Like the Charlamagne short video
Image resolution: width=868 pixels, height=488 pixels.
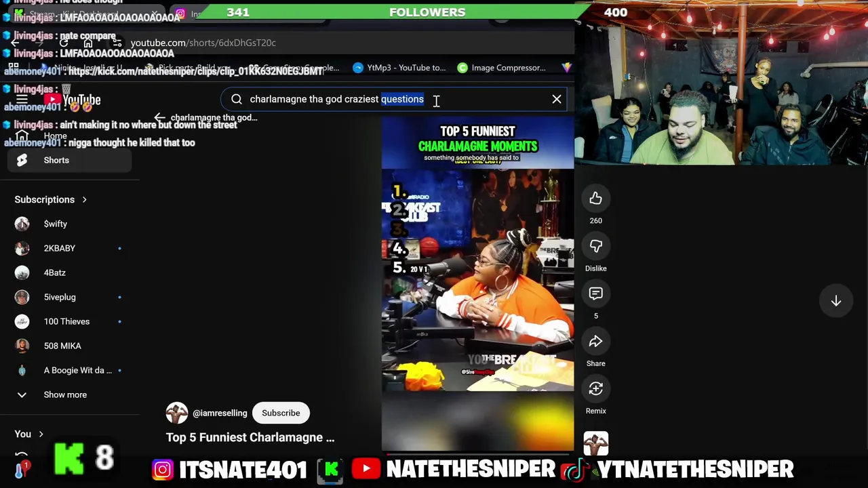(595, 199)
